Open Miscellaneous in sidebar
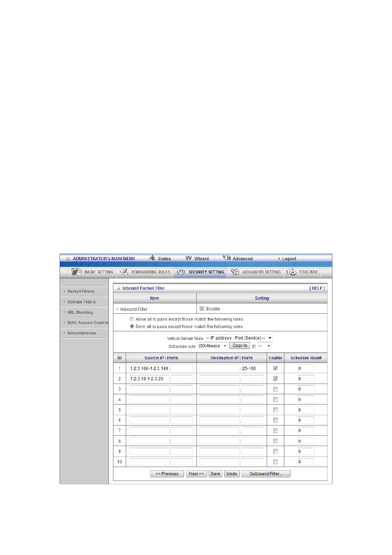This screenshot has height=555, width=392. [82, 333]
